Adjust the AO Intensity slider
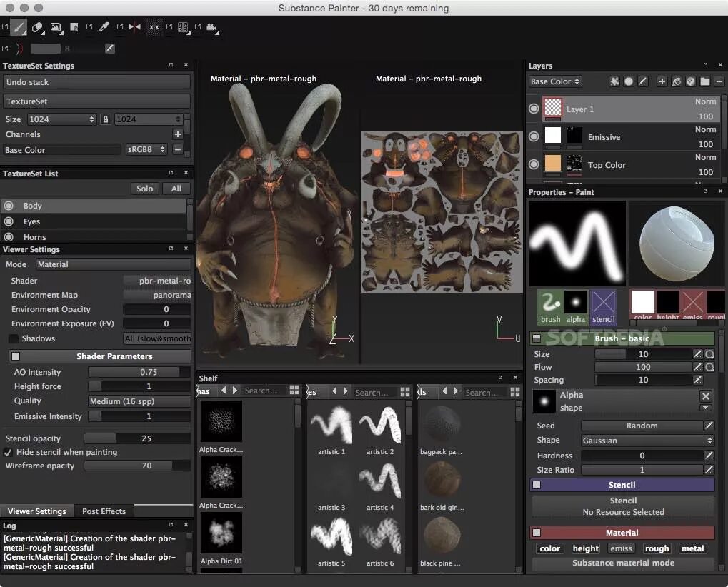Viewport: 728px width, 587px height. (x=139, y=372)
